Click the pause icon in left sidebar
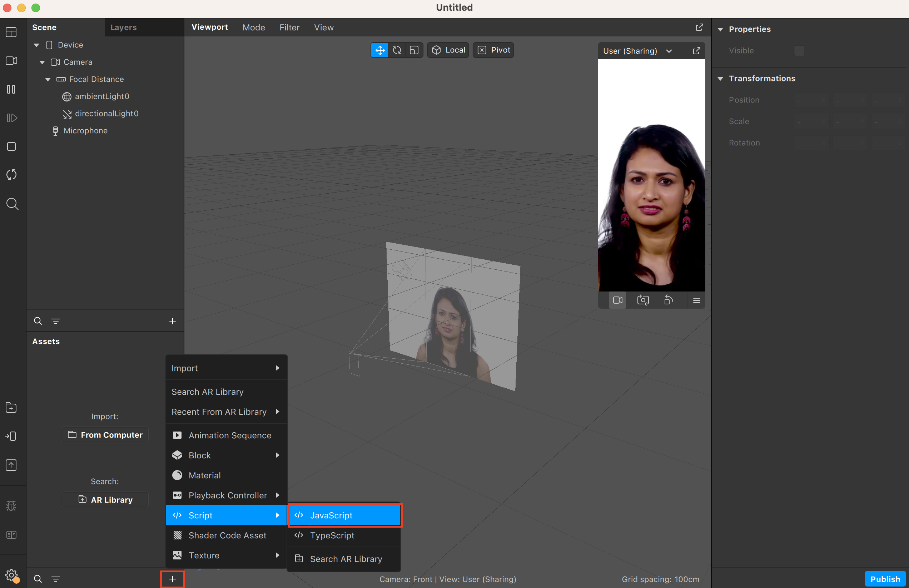909x588 pixels. [11, 89]
